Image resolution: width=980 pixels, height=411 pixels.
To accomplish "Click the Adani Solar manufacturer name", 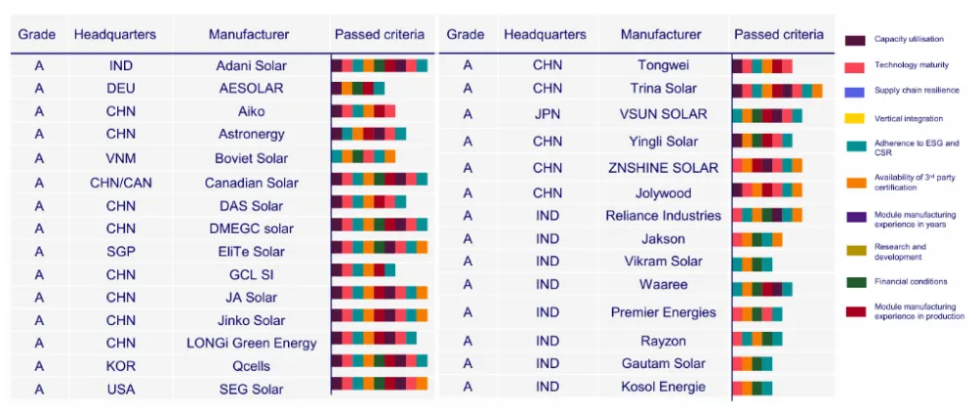I will [x=249, y=66].
